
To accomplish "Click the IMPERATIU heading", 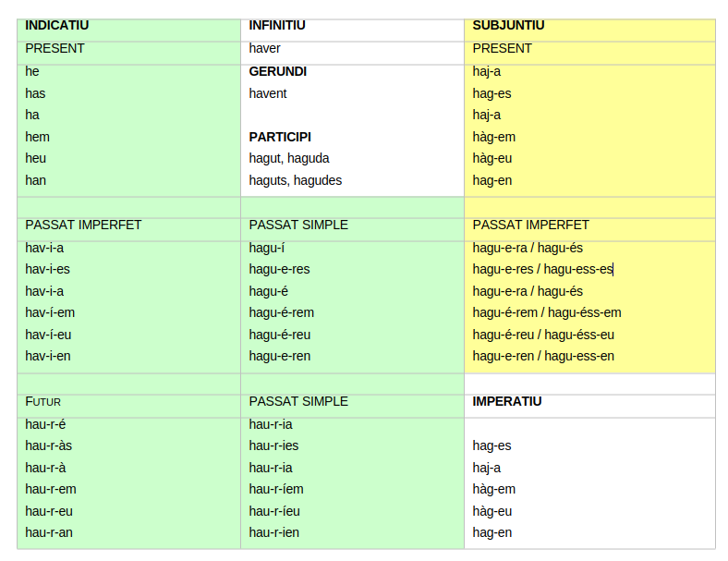I will pos(507,401).
